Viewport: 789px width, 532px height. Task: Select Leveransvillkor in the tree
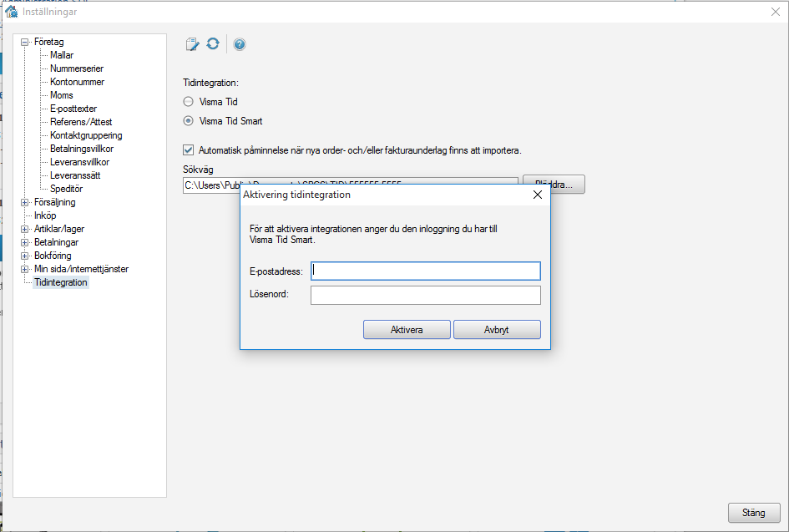pyautogui.click(x=79, y=162)
